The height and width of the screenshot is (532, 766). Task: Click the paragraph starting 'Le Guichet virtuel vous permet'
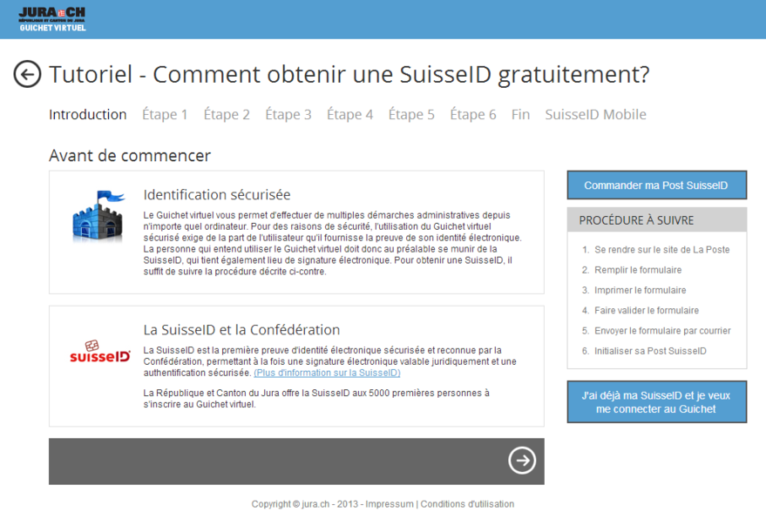pos(333,243)
